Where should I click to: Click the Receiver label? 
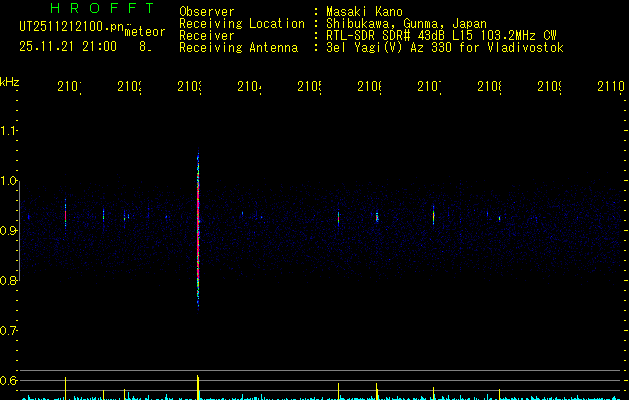[207, 36]
